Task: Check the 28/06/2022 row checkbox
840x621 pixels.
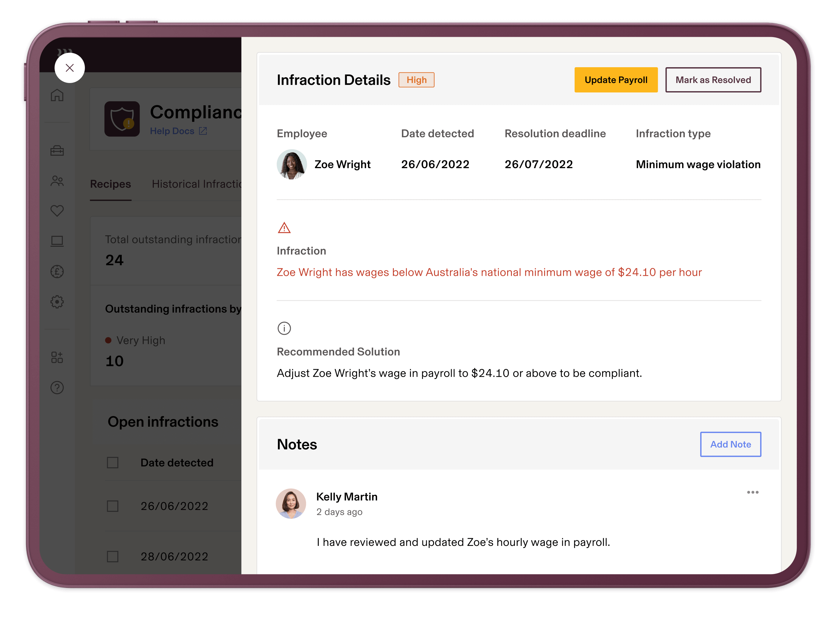Action: pyautogui.click(x=113, y=556)
